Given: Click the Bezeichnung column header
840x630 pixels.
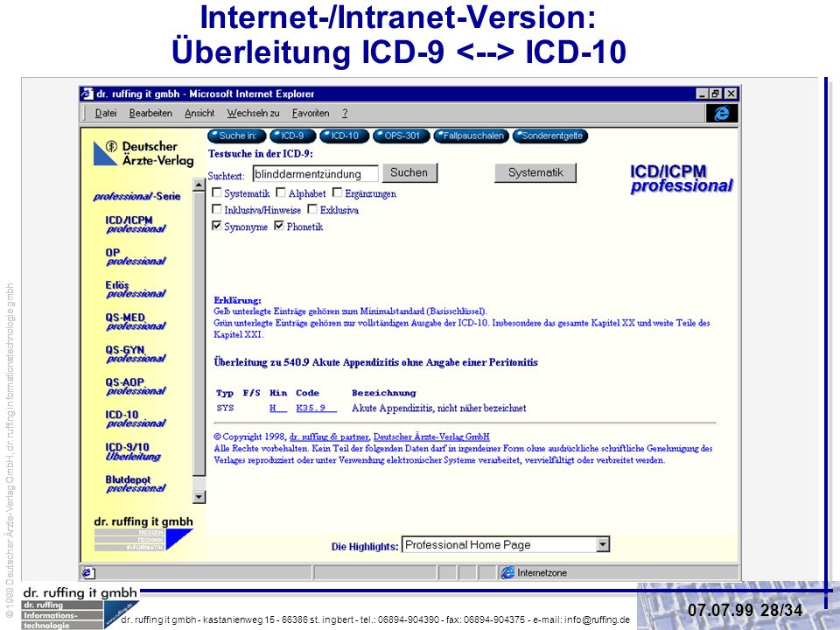Looking at the screenshot, I should pyautogui.click(x=383, y=393).
